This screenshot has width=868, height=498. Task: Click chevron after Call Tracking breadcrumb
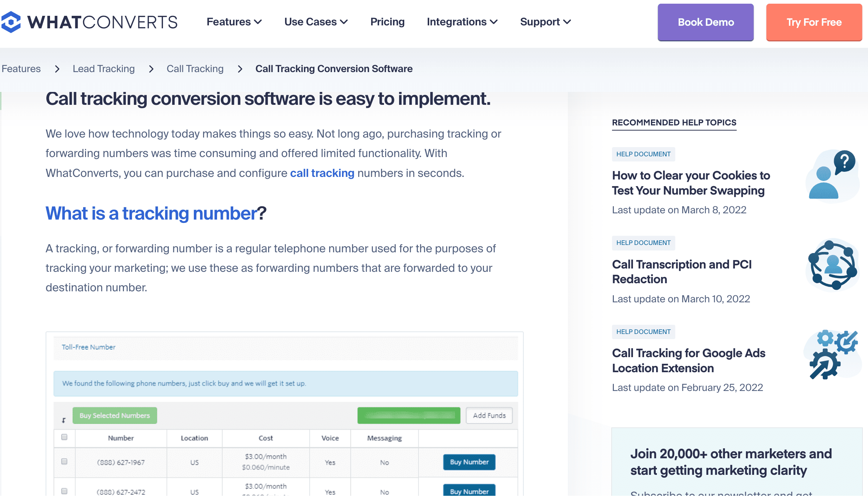click(240, 69)
